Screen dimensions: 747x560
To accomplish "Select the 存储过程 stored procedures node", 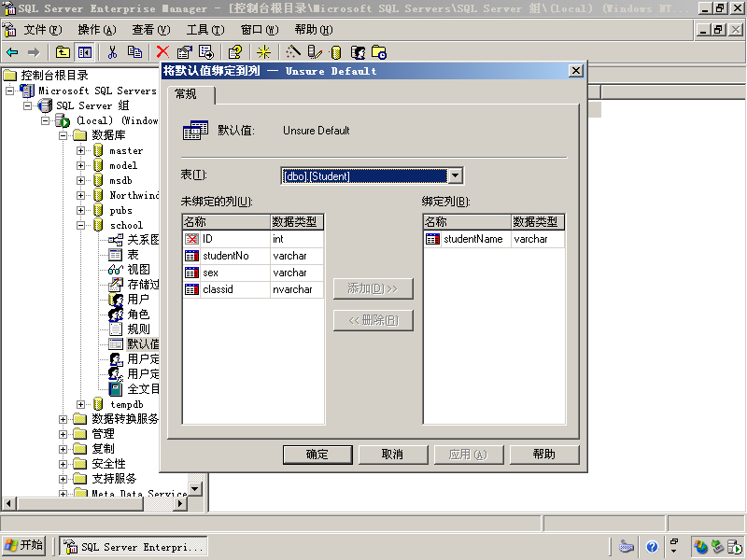I will click(x=143, y=285).
